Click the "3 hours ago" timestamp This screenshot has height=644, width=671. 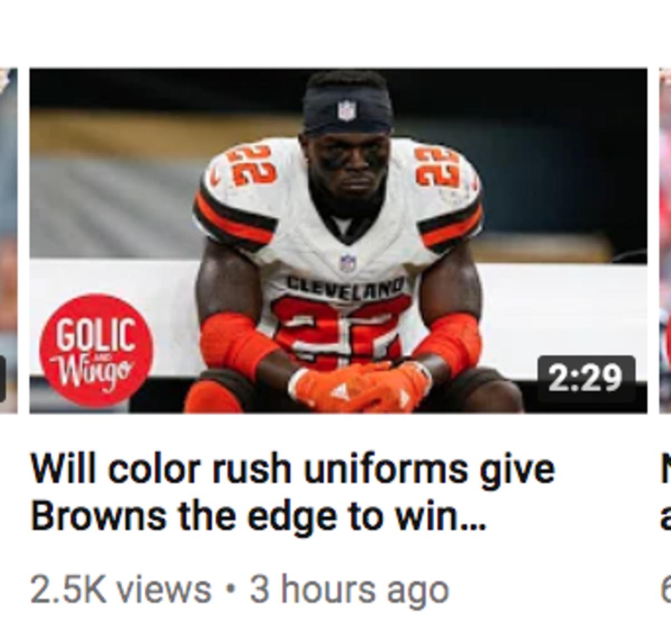click(x=349, y=590)
